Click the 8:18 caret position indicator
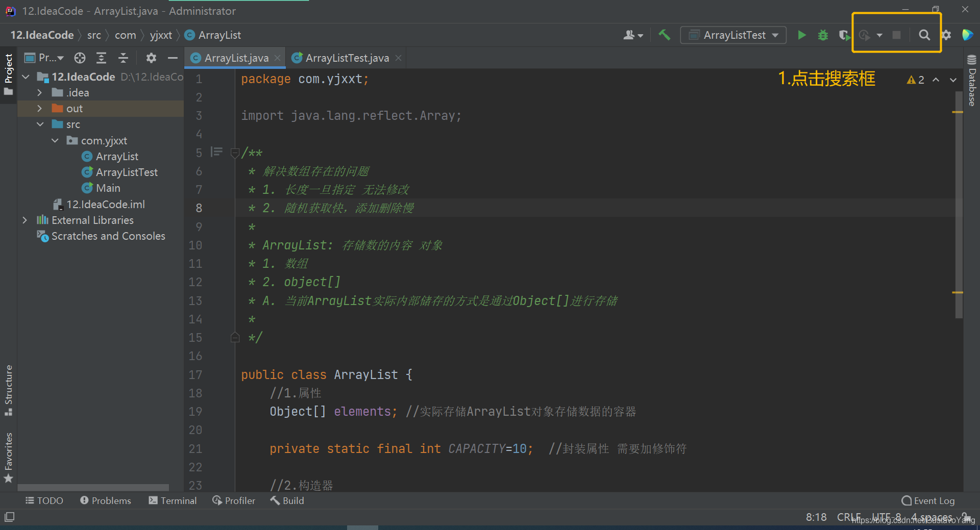The image size is (980, 530). (x=816, y=517)
